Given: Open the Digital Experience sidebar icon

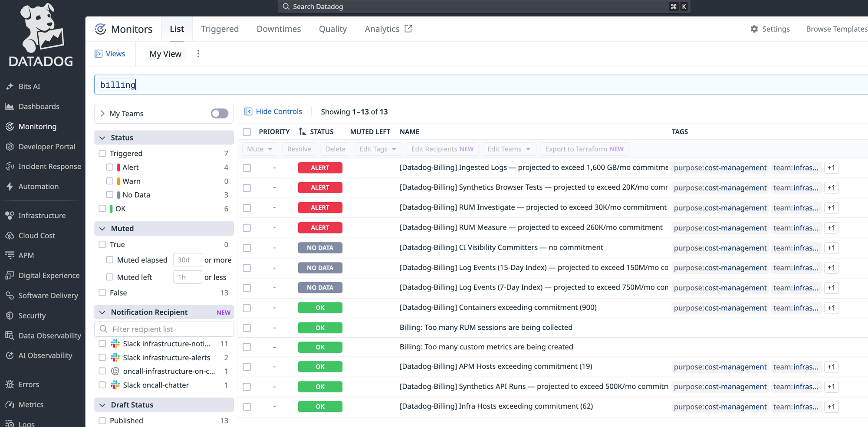Looking at the screenshot, I should pyautogui.click(x=10, y=276).
